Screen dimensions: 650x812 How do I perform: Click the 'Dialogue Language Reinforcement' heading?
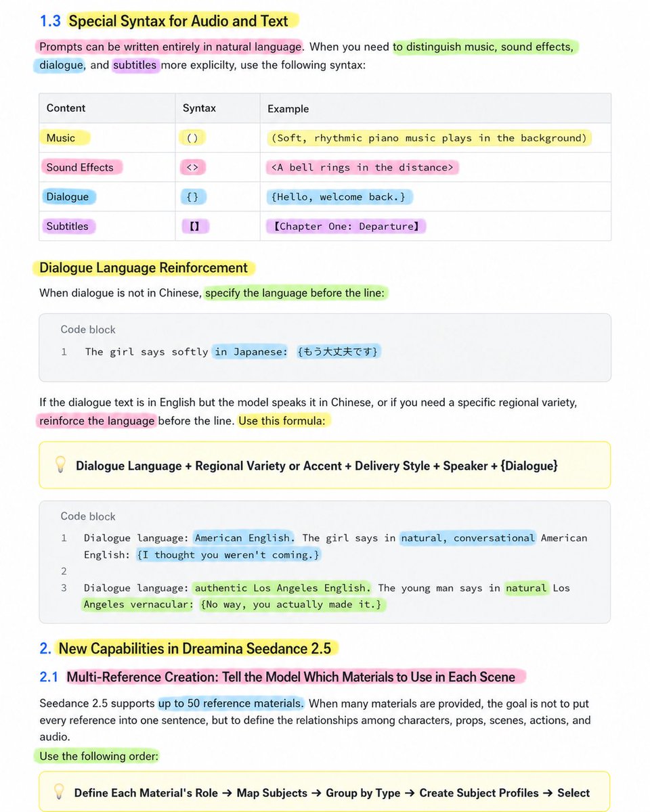pos(144,268)
